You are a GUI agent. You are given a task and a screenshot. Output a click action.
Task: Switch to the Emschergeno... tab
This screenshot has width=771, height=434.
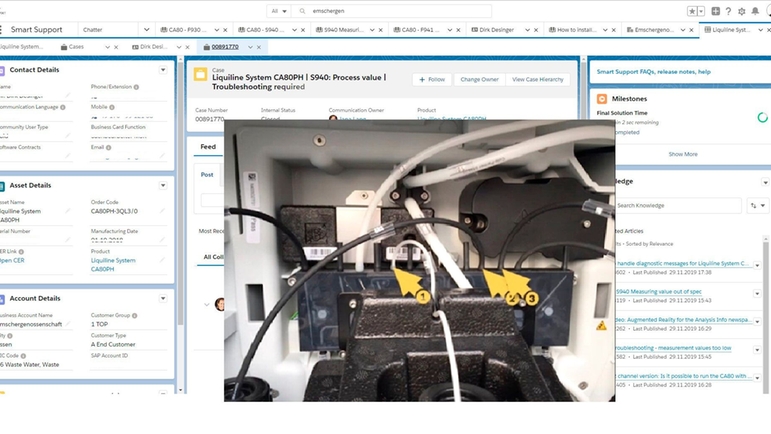coord(650,30)
